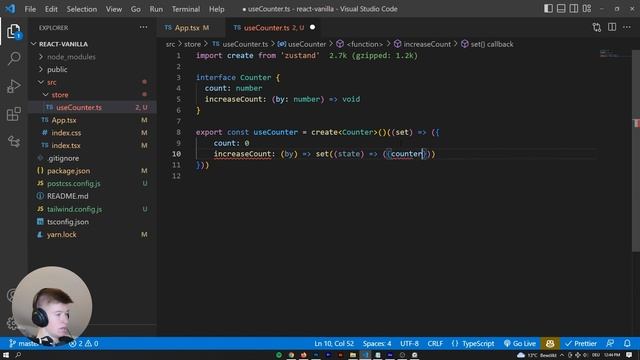Image resolution: width=640 pixels, height=360 pixels.
Task: Select useCounter.ts in file tree
Action: (92, 107)
